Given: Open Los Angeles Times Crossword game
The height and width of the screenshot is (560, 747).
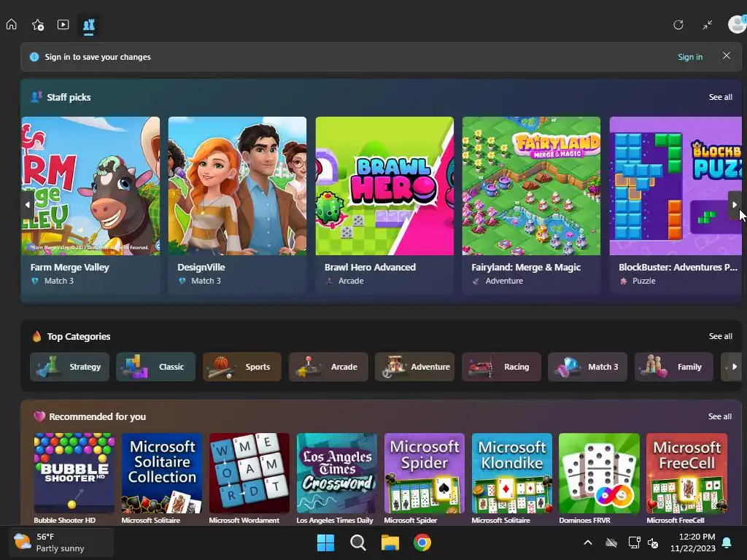Looking at the screenshot, I should click(x=336, y=478).
